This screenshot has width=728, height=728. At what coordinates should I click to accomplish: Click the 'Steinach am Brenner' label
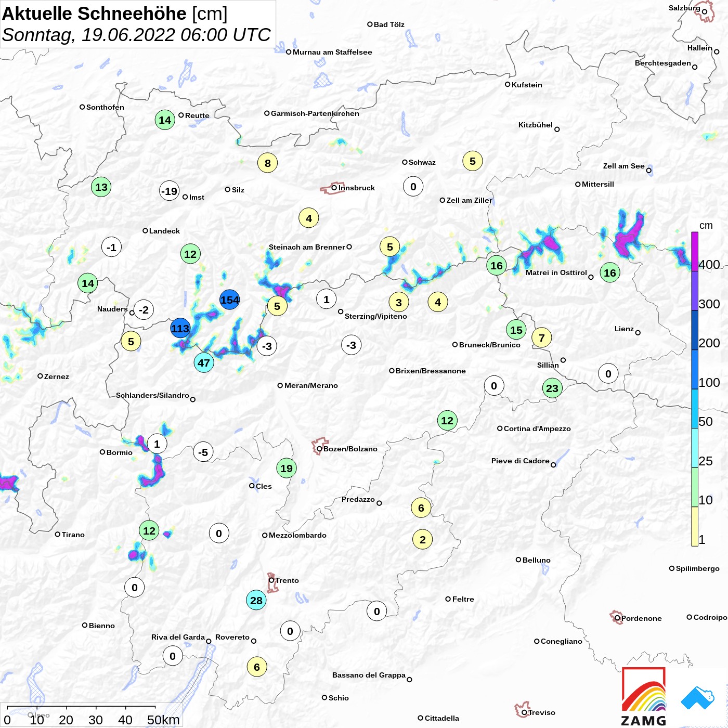click(x=307, y=247)
